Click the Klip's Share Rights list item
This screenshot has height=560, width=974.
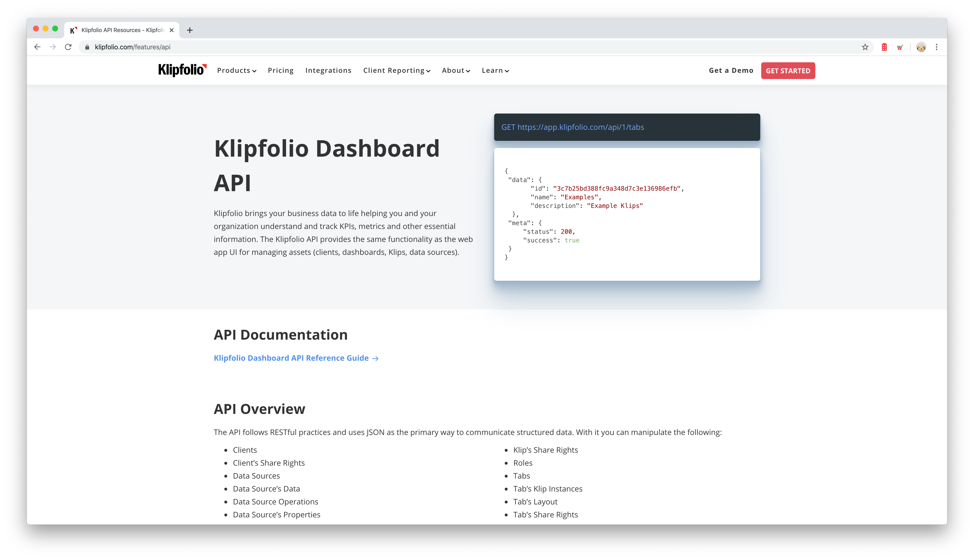(545, 450)
